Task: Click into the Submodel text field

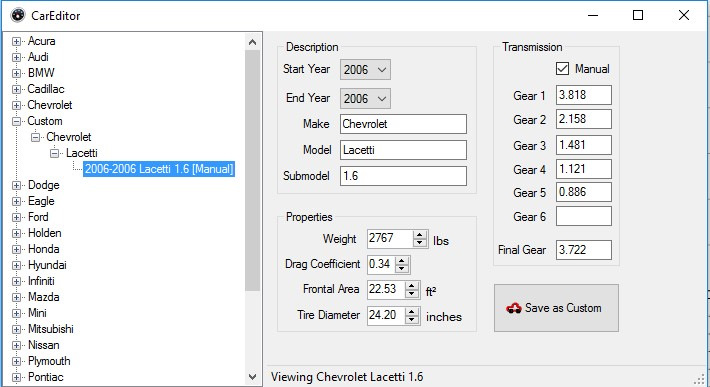Action: [x=403, y=176]
